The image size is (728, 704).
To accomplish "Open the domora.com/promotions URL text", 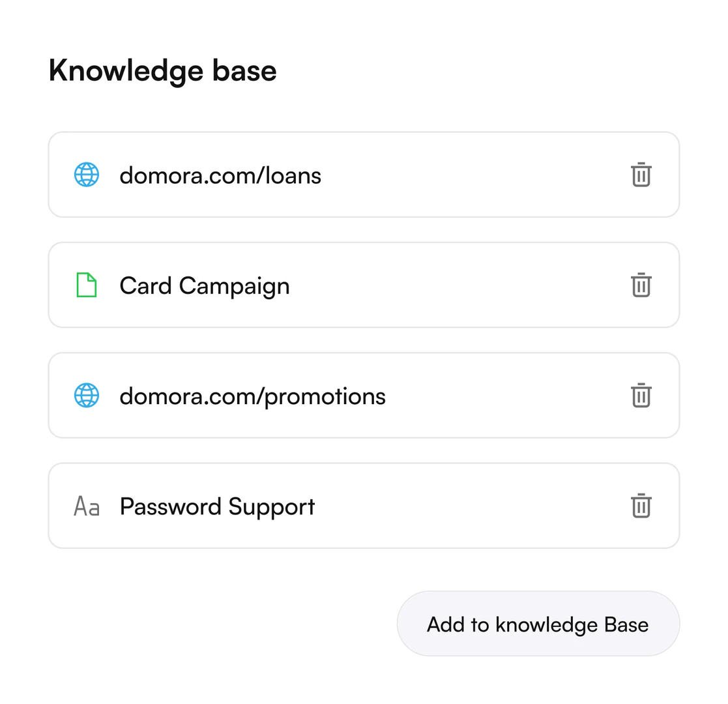I will click(252, 396).
